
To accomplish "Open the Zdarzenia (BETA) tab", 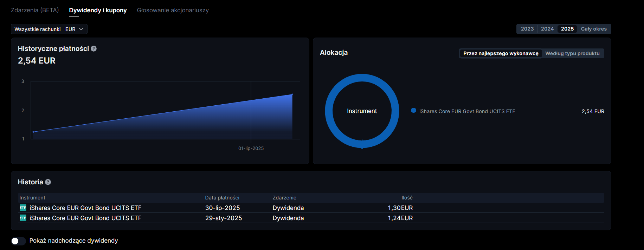I will [35, 10].
